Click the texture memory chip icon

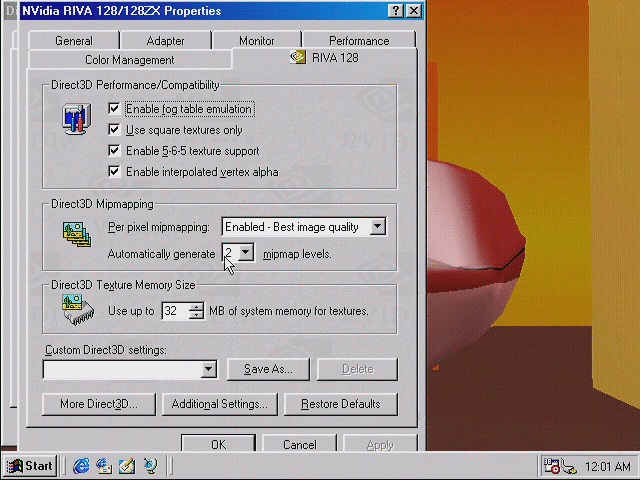(78, 310)
